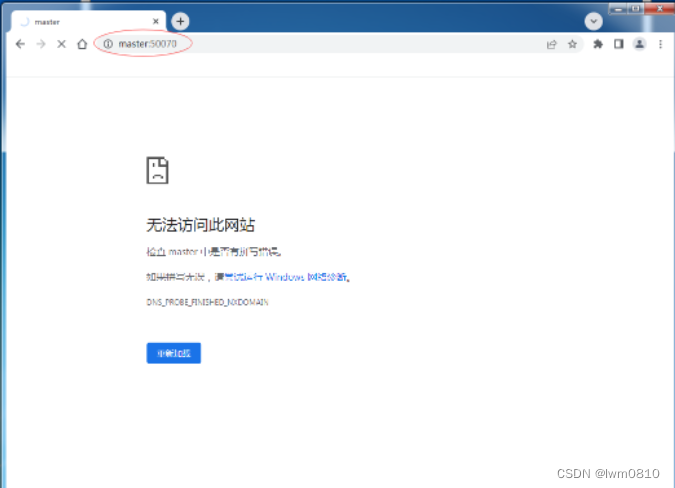Viewport: 675px width, 488px height.
Task: Click the master:50070 address bar
Action: tap(340, 44)
